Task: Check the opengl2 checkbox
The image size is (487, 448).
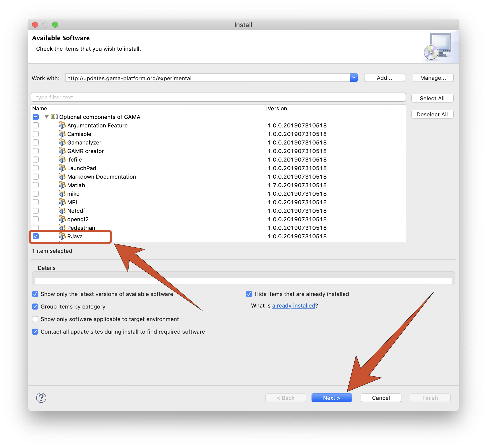Action: tap(36, 219)
